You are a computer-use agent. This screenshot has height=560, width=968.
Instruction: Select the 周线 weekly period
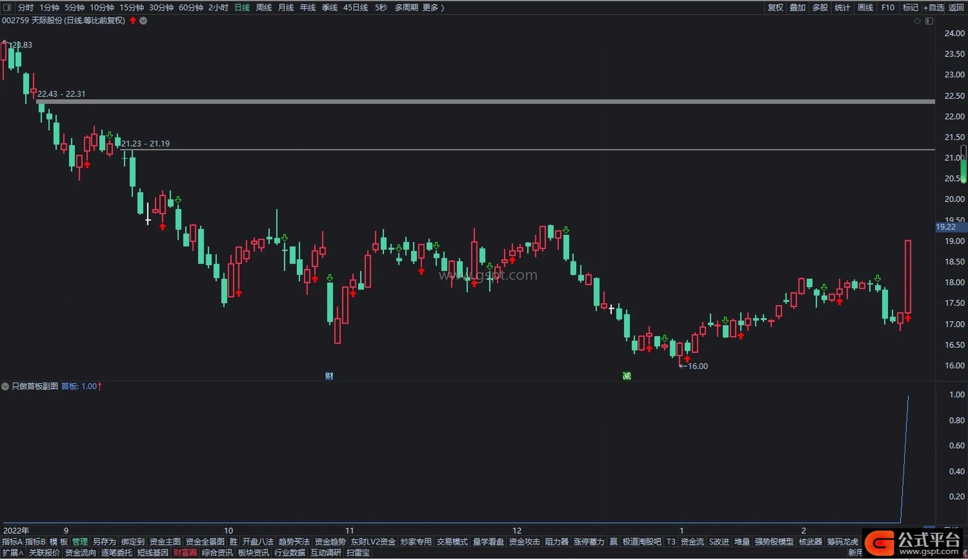264,8
